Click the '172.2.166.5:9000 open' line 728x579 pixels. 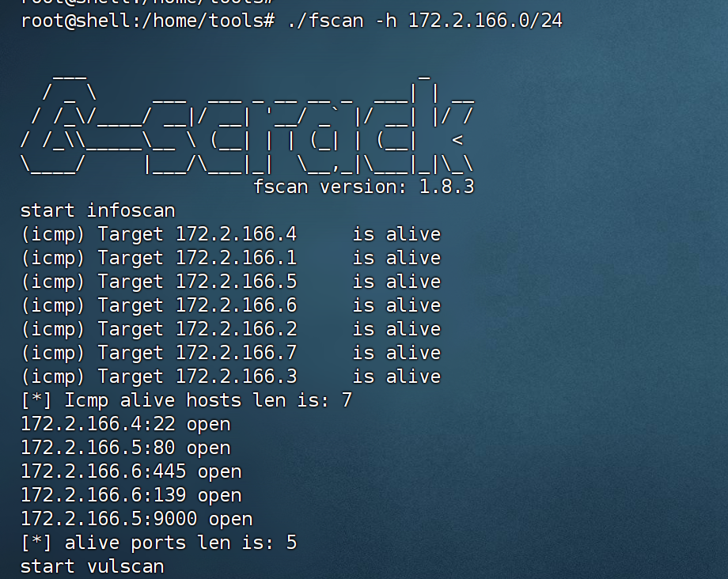(x=137, y=519)
